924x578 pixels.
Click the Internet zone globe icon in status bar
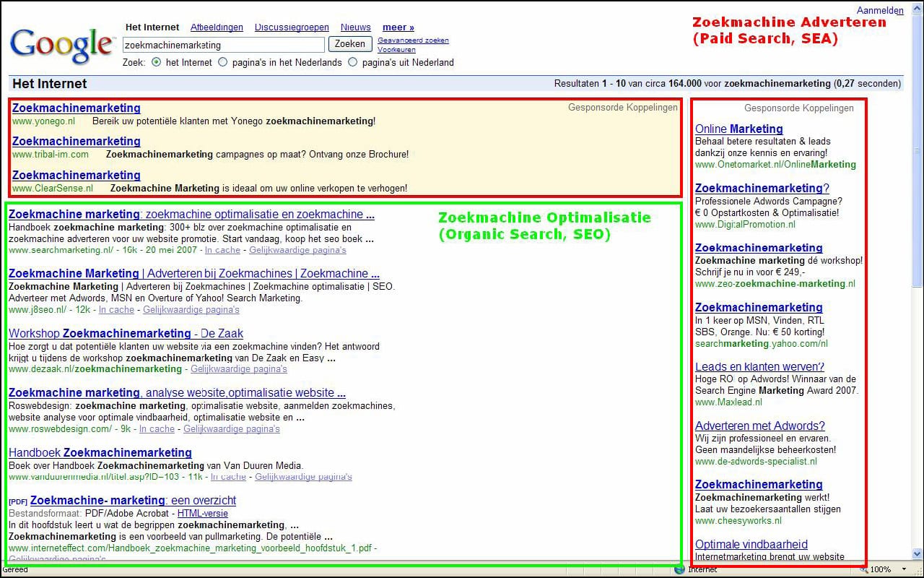pyautogui.click(x=679, y=569)
